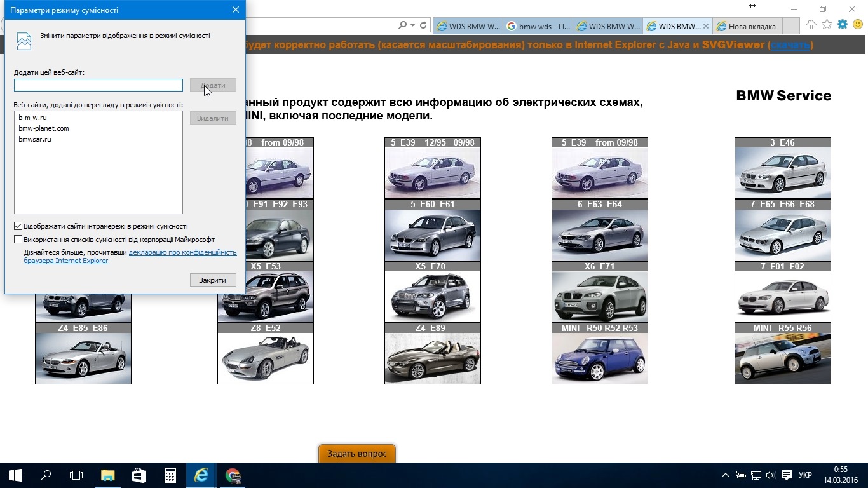The image size is (868, 488).
Task: Open the Windows Start menu
Action: click(x=15, y=475)
